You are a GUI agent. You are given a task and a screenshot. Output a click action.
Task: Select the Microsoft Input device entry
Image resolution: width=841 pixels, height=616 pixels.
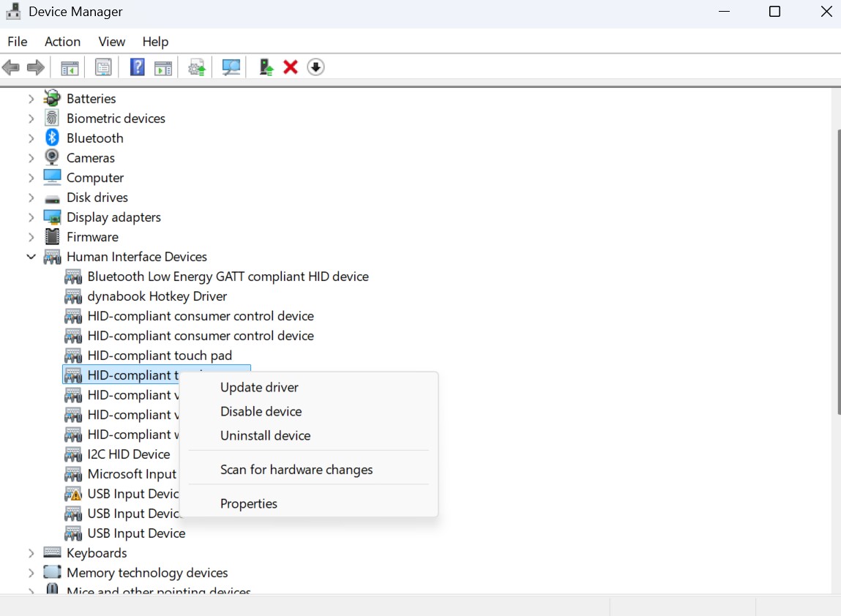[132, 474]
